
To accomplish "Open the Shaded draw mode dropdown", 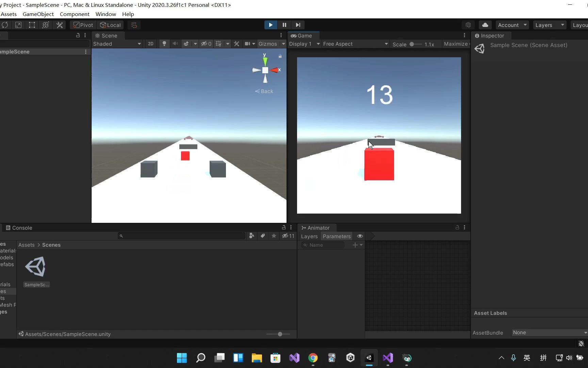I will pyautogui.click(x=117, y=44).
